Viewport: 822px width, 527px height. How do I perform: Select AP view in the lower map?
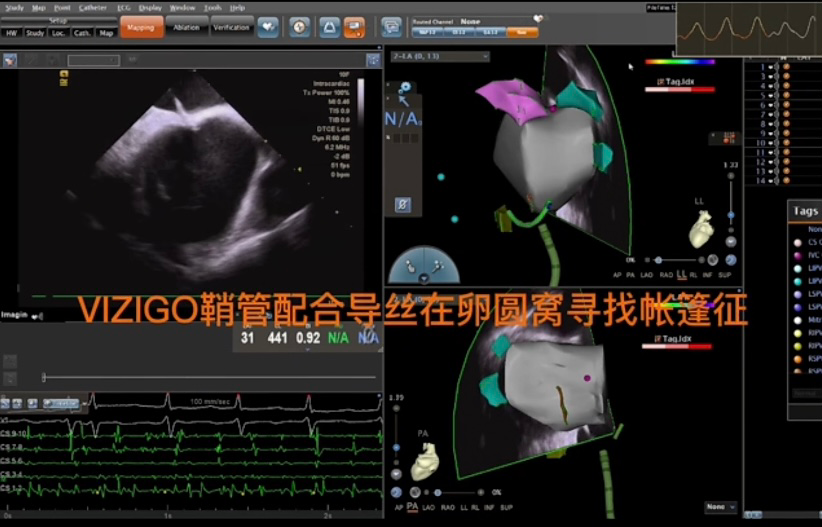click(x=399, y=507)
